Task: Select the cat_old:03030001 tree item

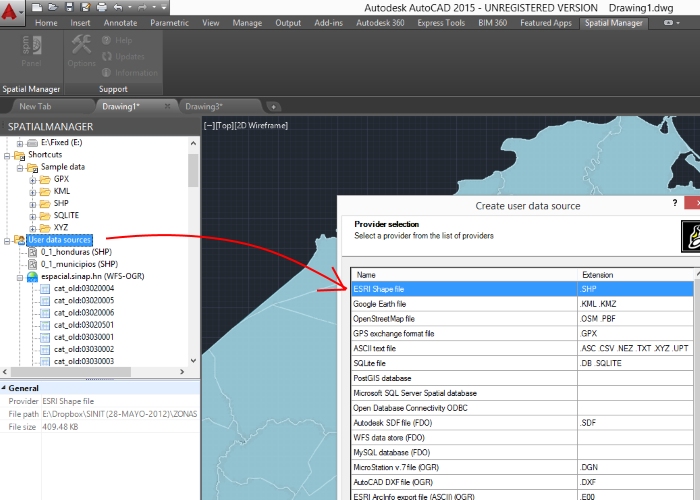Action: (84, 337)
